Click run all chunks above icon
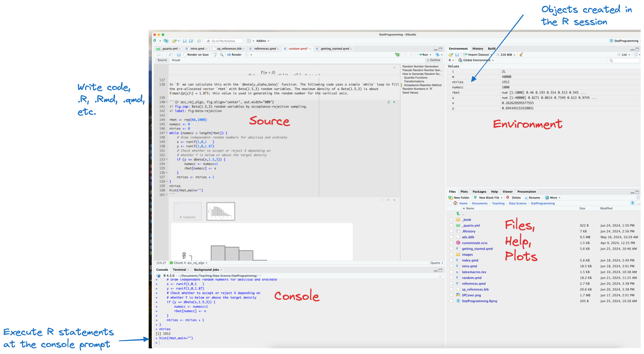Viewport: 644px width, 354px height. click(x=388, y=102)
